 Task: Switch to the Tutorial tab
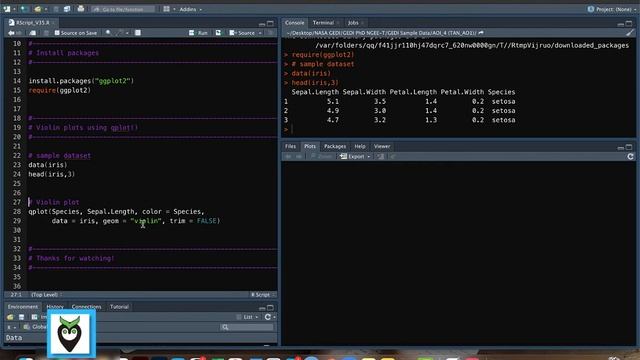pos(119,307)
